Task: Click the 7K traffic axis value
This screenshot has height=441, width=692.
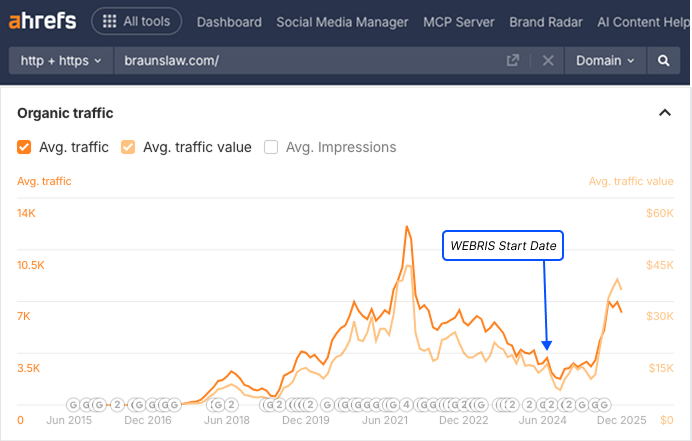Action: 23,317
